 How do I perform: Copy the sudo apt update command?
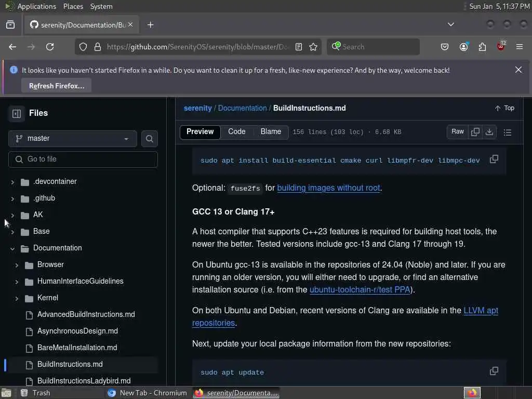pyautogui.click(x=494, y=371)
